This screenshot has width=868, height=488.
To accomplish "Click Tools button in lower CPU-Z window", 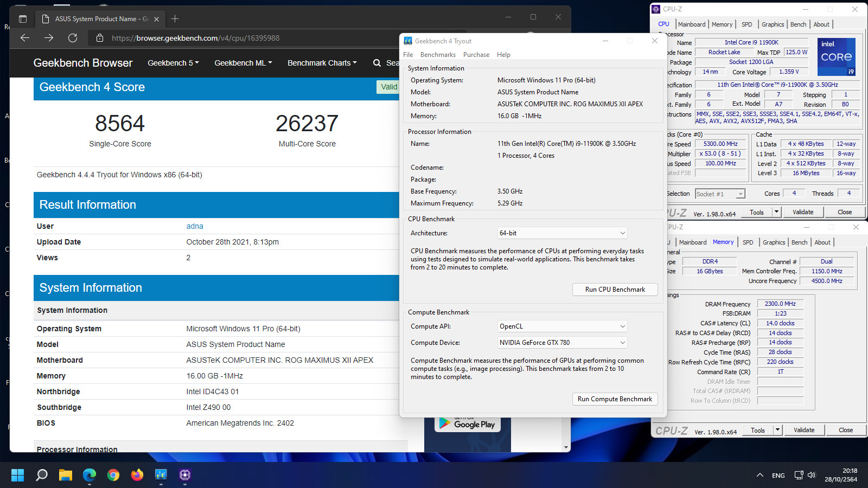I will pos(758,430).
